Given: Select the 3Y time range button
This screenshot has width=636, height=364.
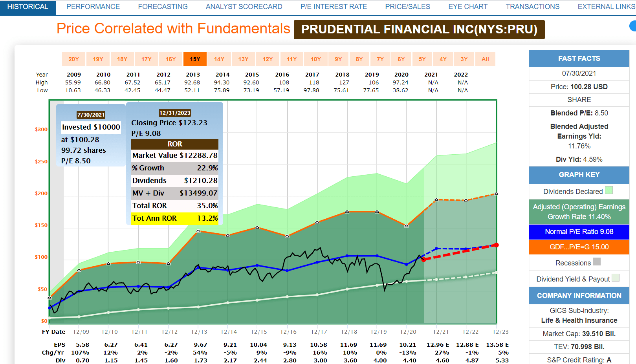Looking at the screenshot, I should point(464,59).
